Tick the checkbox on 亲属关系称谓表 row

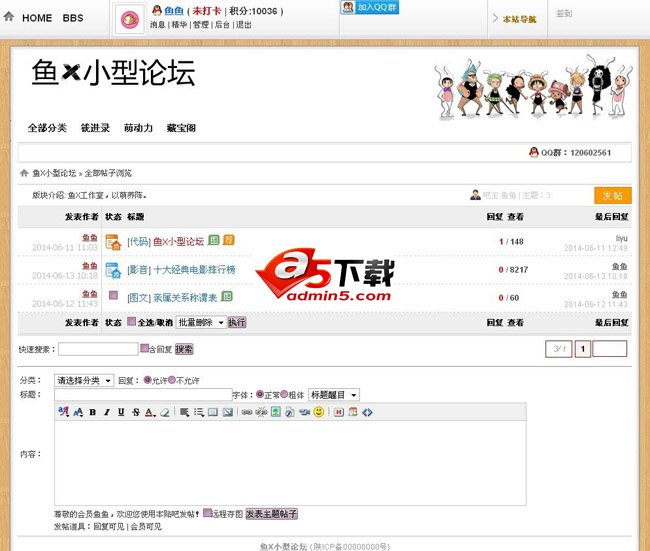(113, 295)
